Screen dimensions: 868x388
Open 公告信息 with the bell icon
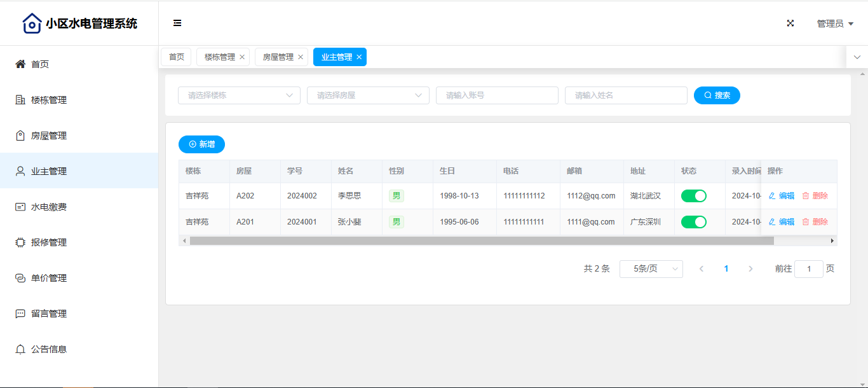tap(20, 349)
